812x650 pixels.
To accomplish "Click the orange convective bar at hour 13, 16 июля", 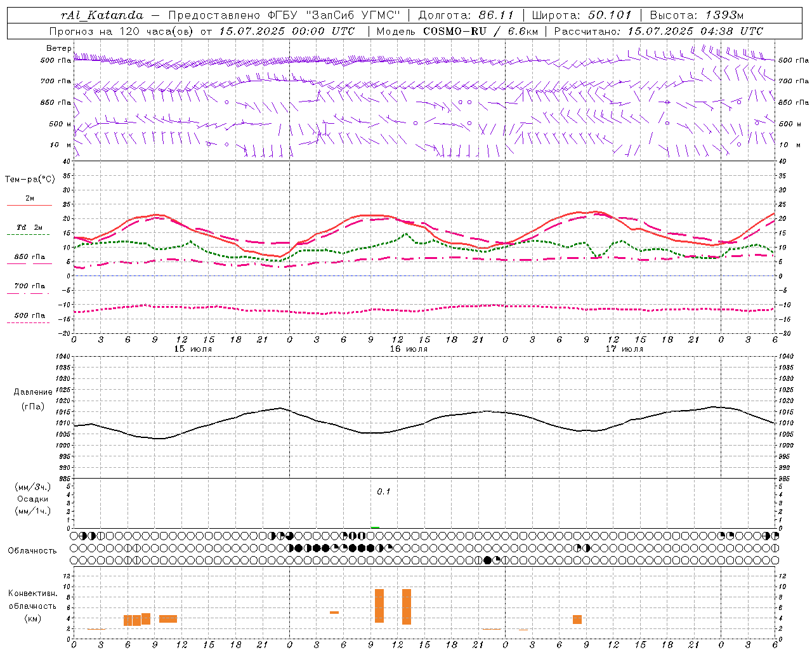I will pyautogui.click(x=407, y=607).
